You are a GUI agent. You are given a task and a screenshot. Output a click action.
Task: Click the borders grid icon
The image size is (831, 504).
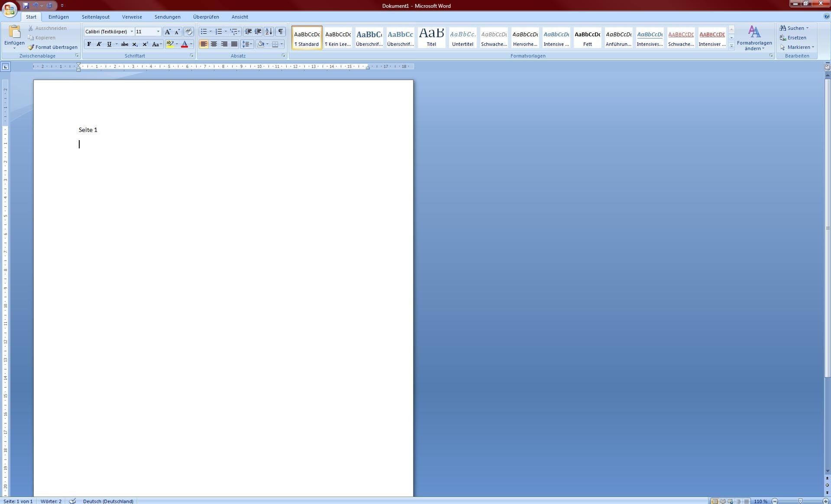tap(275, 44)
